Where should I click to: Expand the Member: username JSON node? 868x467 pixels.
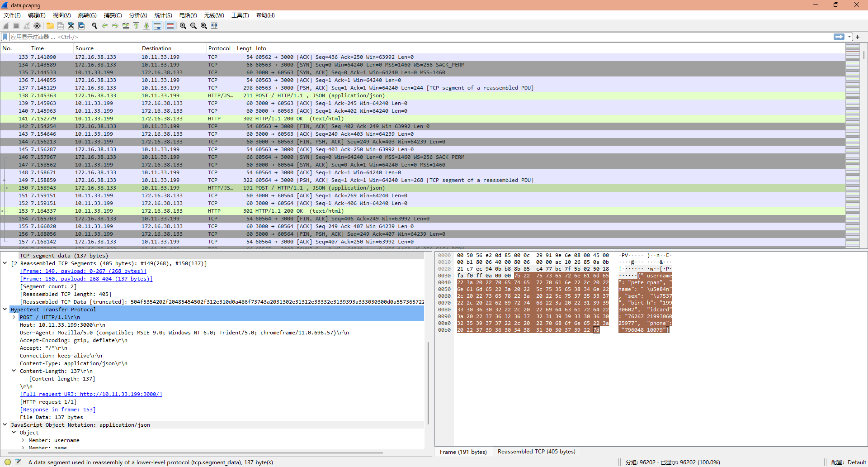click(x=23, y=440)
